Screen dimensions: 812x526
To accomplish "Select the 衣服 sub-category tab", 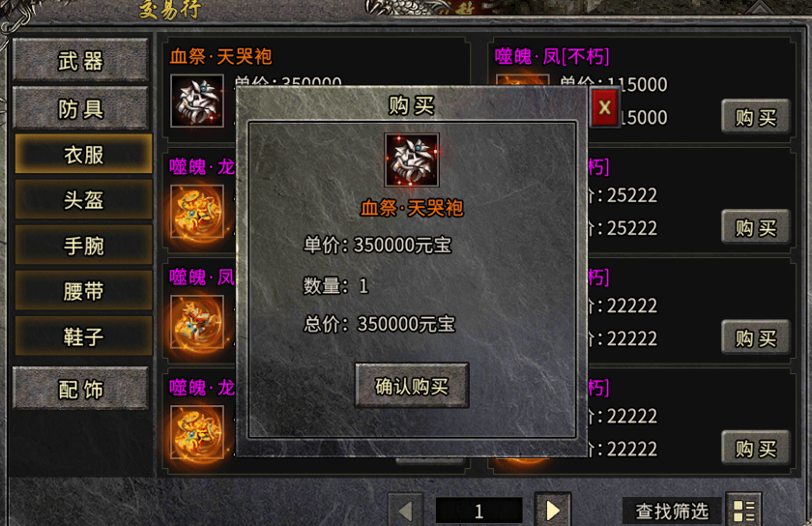I will coord(83,154).
